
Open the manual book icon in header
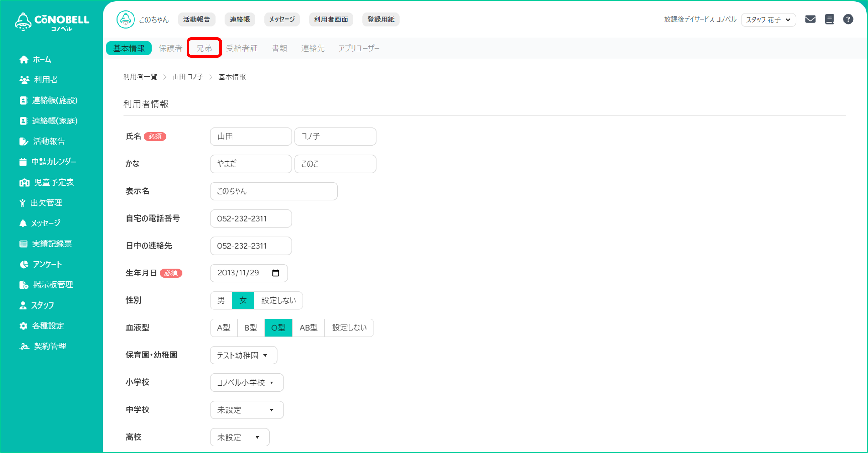[x=829, y=19]
